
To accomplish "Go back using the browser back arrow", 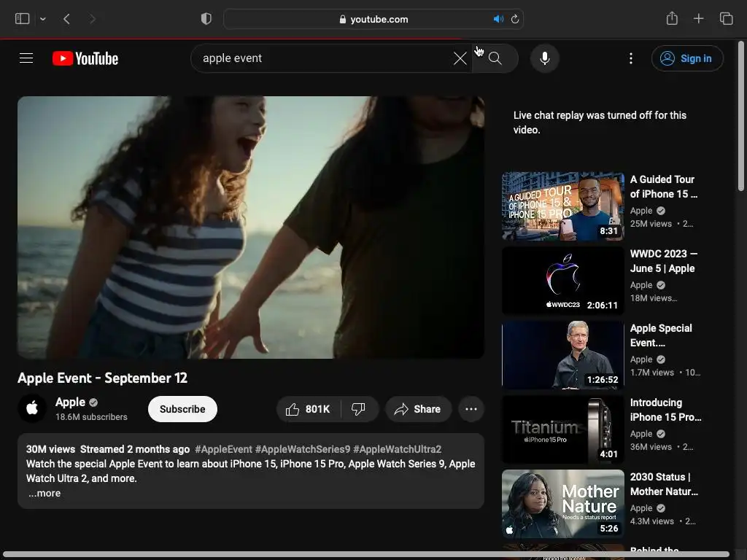I will (x=66, y=19).
